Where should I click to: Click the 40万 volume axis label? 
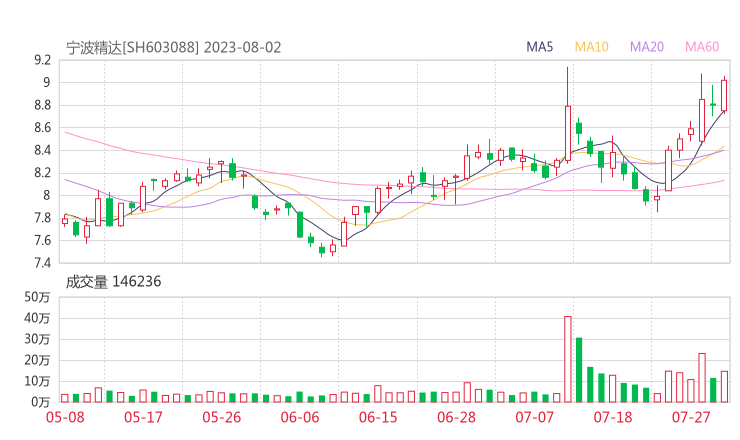pos(37,318)
